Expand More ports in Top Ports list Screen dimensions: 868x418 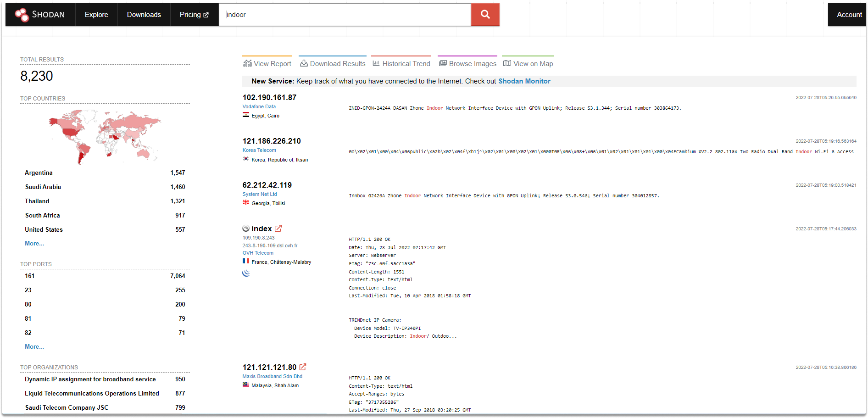34,346
